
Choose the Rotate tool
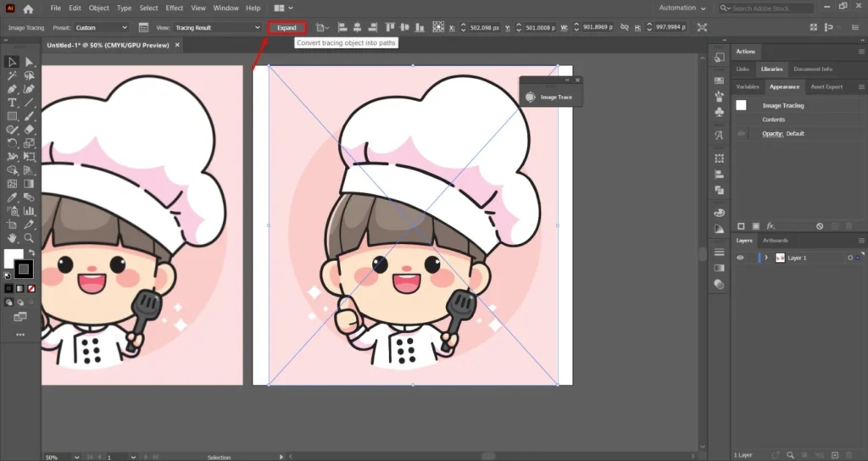12,143
